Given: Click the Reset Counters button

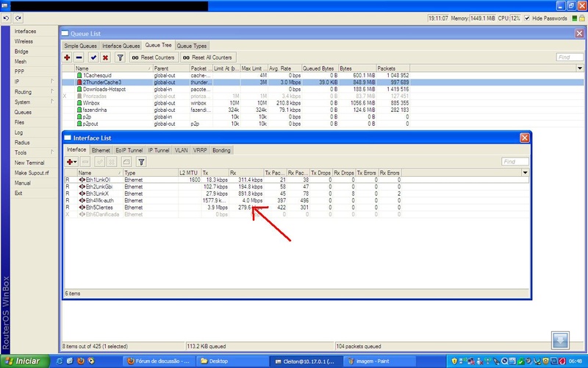Looking at the screenshot, I should (x=154, y=57).
